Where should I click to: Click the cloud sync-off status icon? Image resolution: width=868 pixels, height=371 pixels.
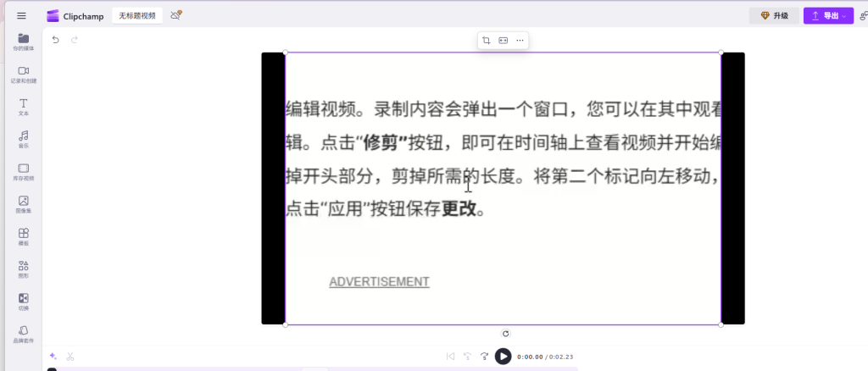(176, 15)
